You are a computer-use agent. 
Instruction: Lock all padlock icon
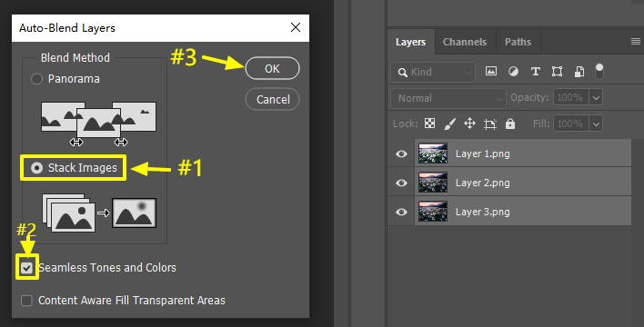[x=510, y=124]
